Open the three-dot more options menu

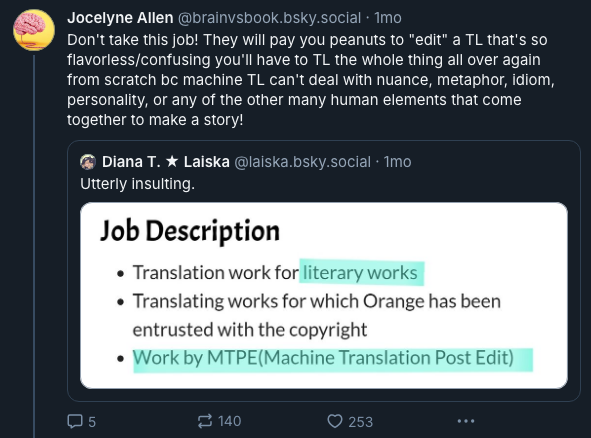(466, 421)
